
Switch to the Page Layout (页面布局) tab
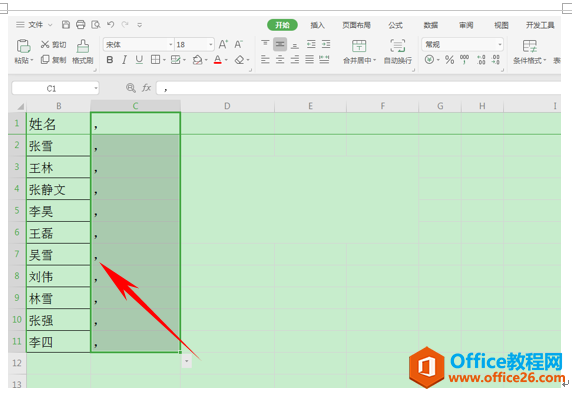pyautogui.click(x=356, y=25)
